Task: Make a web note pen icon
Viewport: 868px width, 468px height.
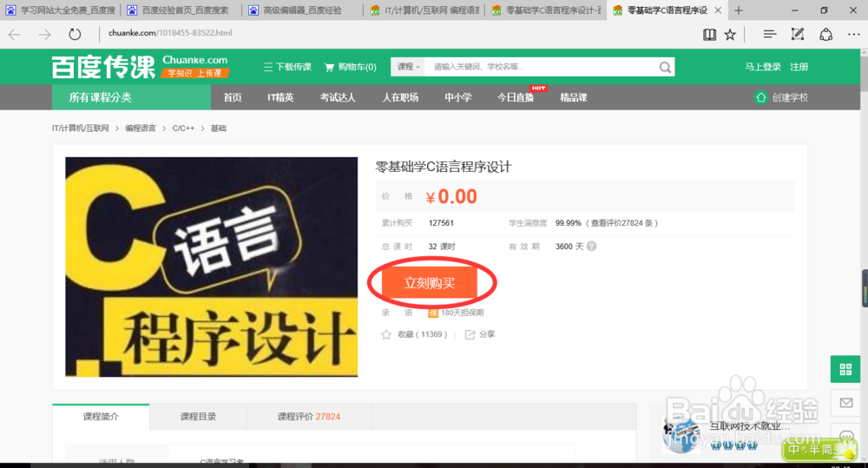Action: click(x=798, y=35)
